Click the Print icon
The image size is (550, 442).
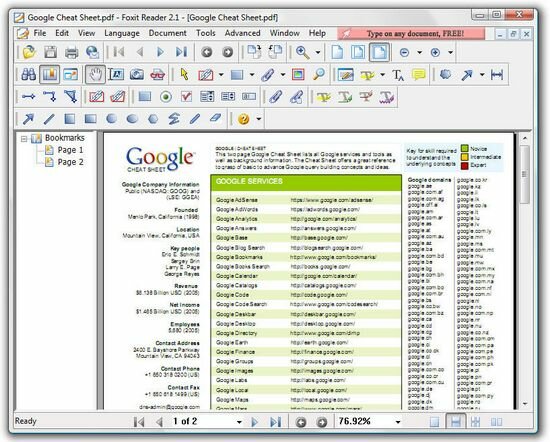pos(72,52)
